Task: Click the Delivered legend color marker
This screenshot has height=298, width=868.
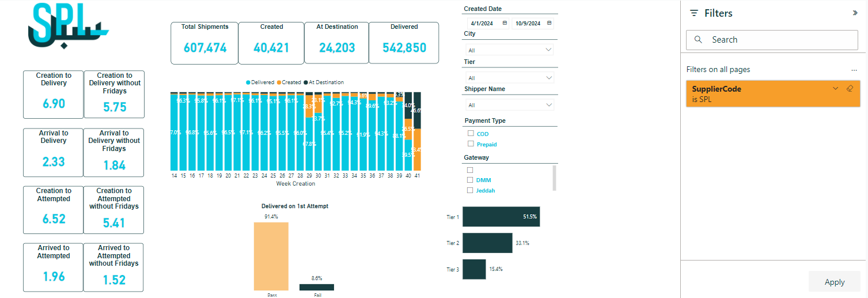Action: (x=248, y=82)
